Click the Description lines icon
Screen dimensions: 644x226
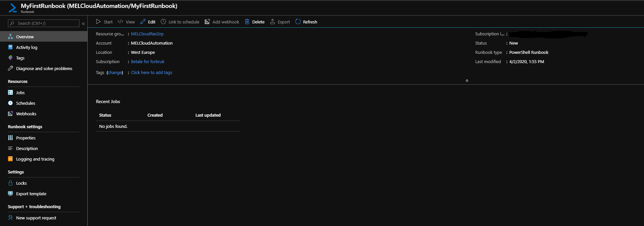(x=11, y=148)
